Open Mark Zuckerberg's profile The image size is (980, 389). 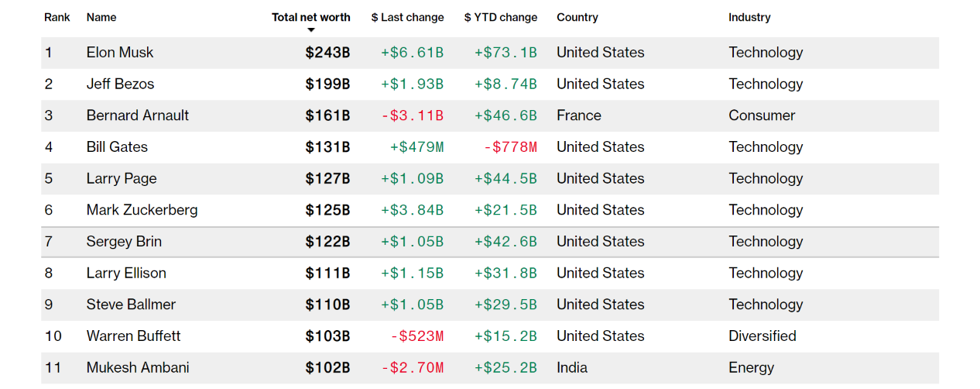coord(142,210)
